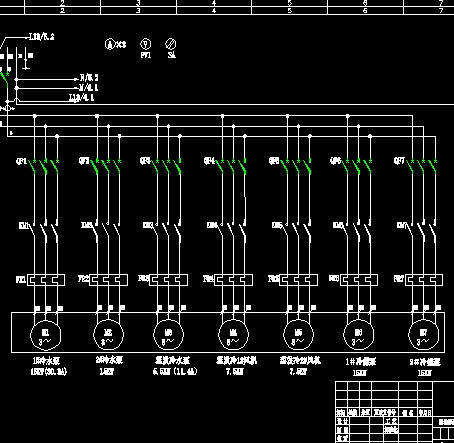Select the KM7 contactor contacts
This screenshot has height=443, width=454.
click(x=422, y=232)
